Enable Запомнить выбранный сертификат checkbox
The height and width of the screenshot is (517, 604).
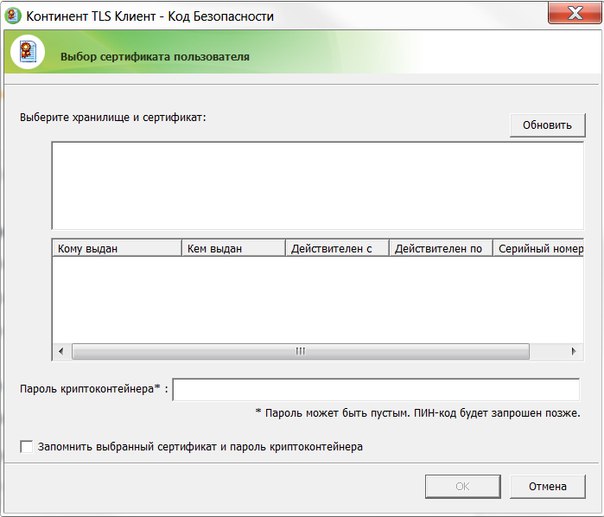tap(26, 447)
